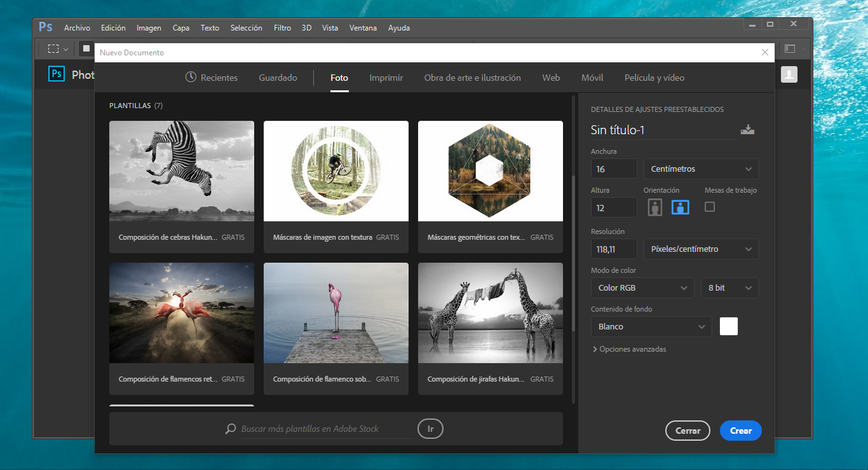
Task: Select Máscaras de imagen con textura thumbnail
Action: (x=336, y=171)
